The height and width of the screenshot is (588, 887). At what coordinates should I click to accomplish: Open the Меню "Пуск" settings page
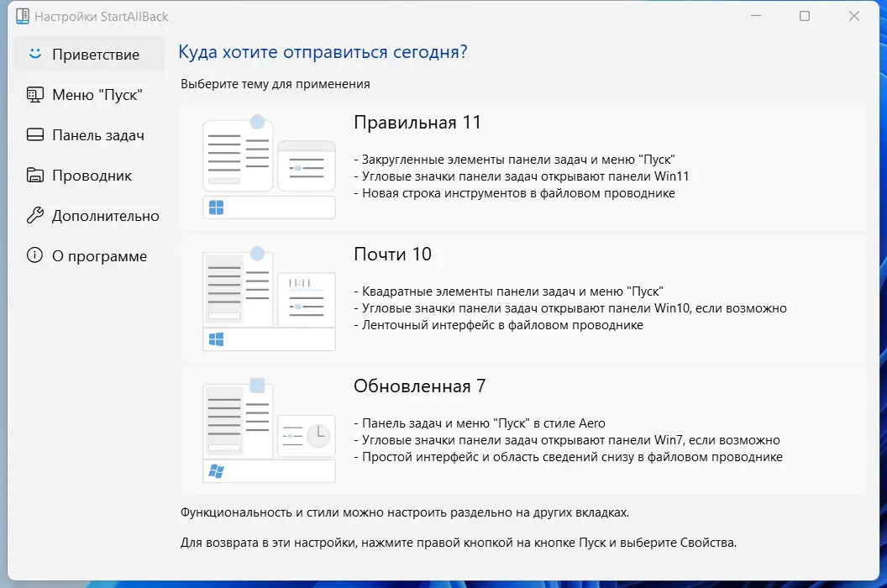[95, 94]
